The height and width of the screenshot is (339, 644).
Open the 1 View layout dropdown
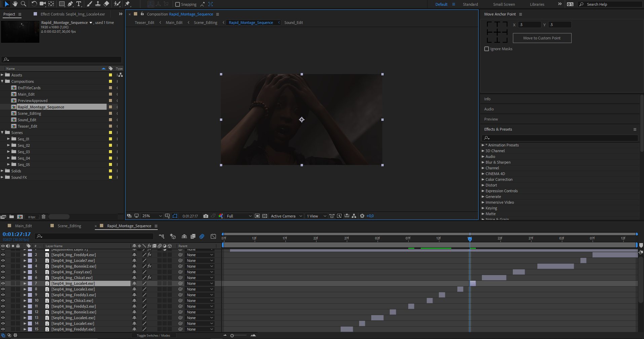pyautogui.click(x=316, y=216)
